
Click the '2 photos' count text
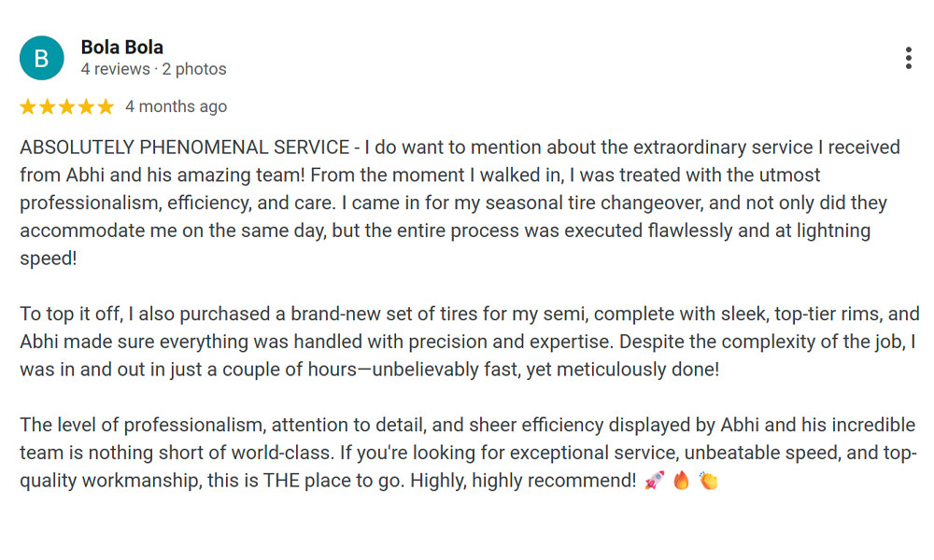tap(194, 69)
